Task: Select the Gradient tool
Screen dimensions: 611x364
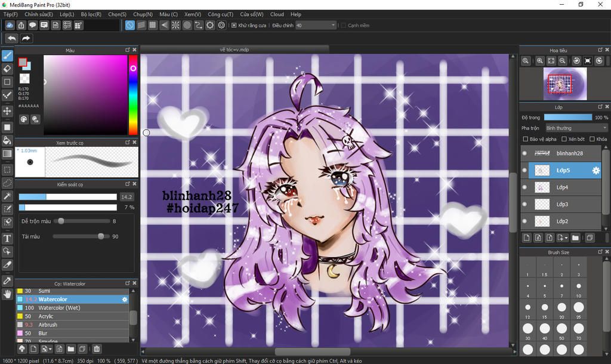Action: [7, 153]
